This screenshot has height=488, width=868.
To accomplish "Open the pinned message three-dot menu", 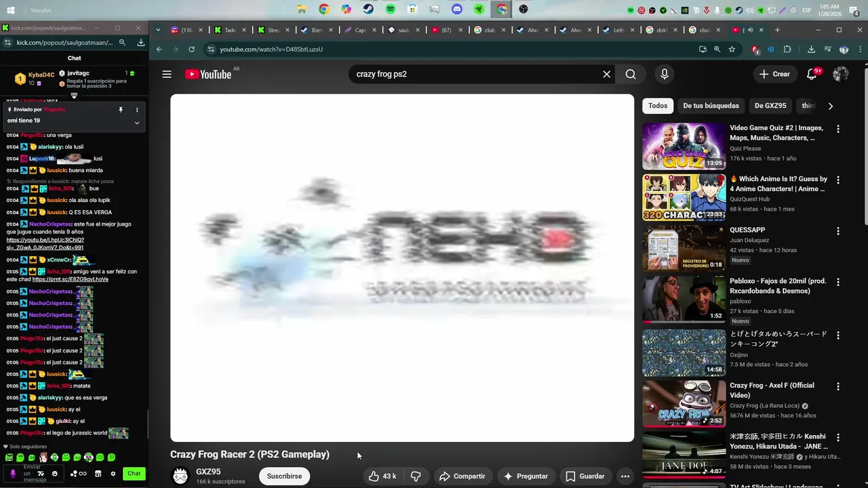I will tap(137, 110).
